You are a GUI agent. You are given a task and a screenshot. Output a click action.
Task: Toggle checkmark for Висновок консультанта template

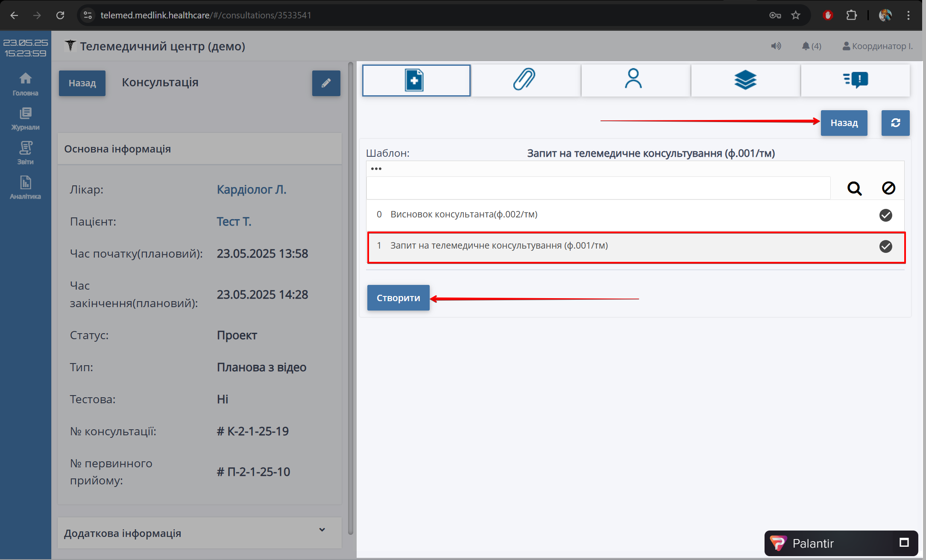[885, 215]
